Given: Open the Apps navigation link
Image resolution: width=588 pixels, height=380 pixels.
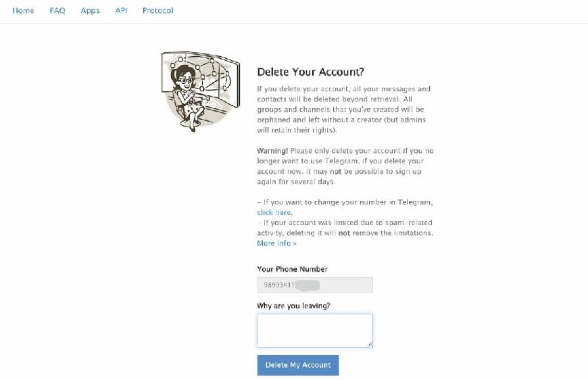Looking at the screenshot, I should pos(90,11).
